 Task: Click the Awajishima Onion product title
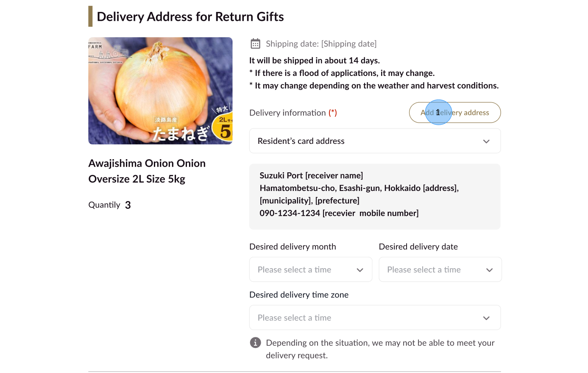[147, 171]
